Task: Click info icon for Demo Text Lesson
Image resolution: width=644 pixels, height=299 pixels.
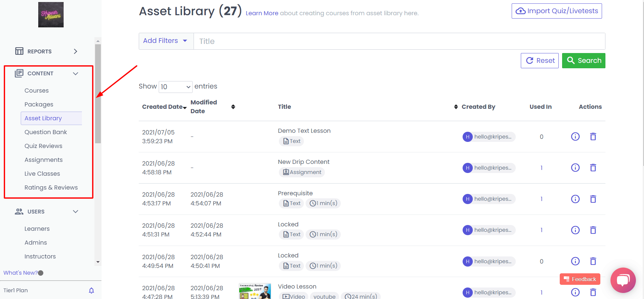Action: coord(575,136)
